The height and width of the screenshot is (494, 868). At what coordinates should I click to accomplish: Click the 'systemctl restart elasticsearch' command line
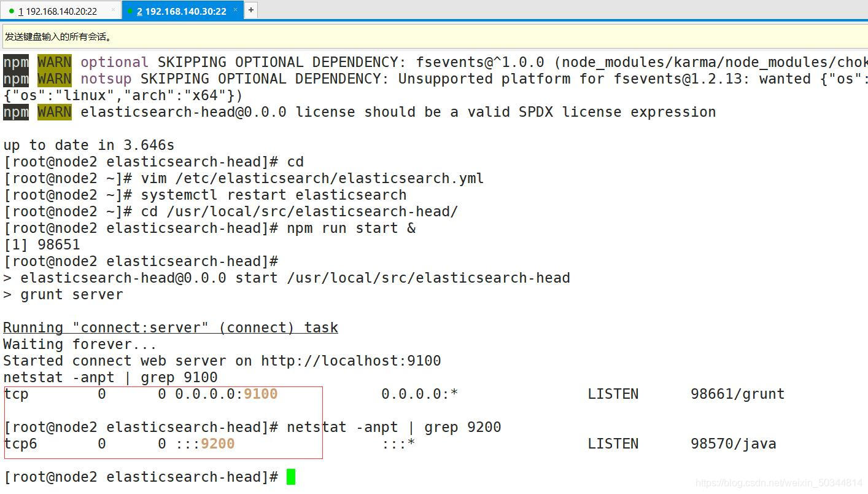tap(274, 195)
